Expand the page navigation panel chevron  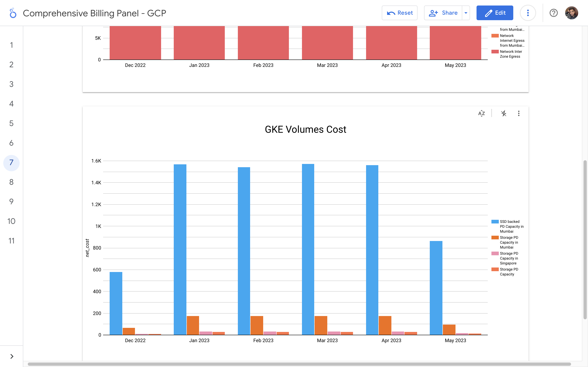click(12, 356)
